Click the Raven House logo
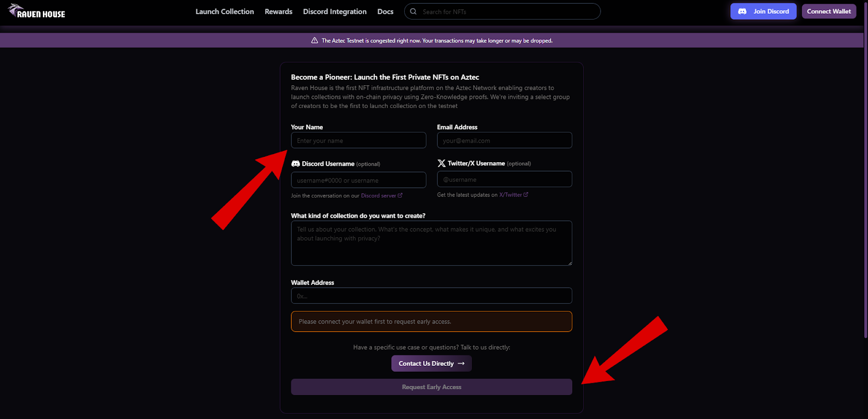The height and width of the screenshot is (419, 868). click(x=36, y=11)
